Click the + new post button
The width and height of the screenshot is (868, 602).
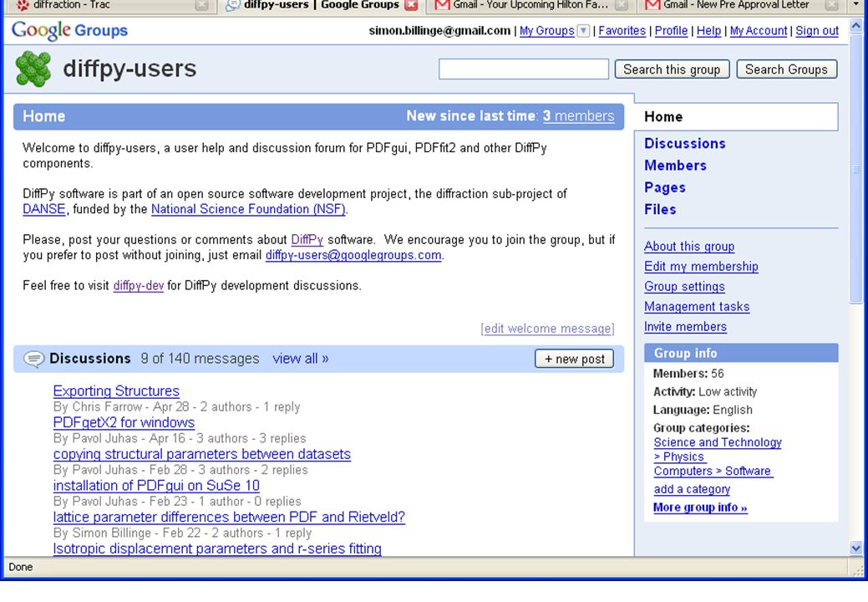tap(574, 359)
